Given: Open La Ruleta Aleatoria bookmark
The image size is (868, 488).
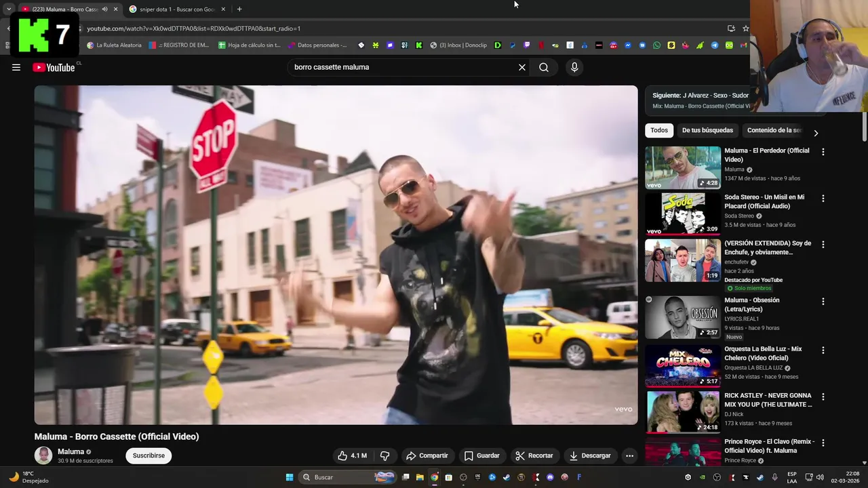Looking at the screenshot, I should [114, 45].
